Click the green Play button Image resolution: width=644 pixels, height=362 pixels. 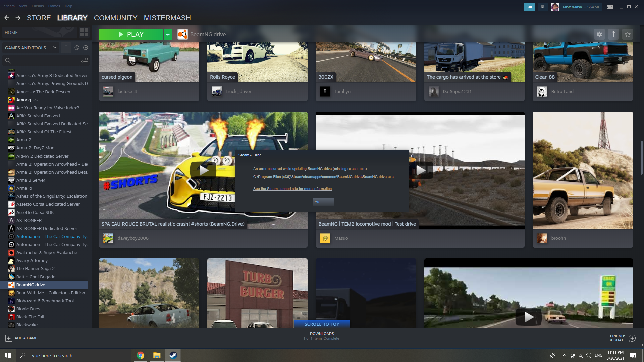click(131, 34)
